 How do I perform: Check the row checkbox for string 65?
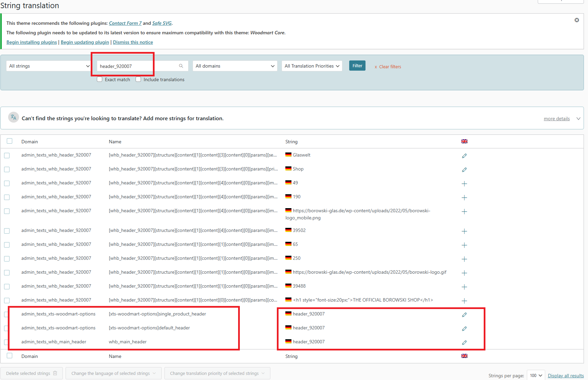(x=7, y=245)
